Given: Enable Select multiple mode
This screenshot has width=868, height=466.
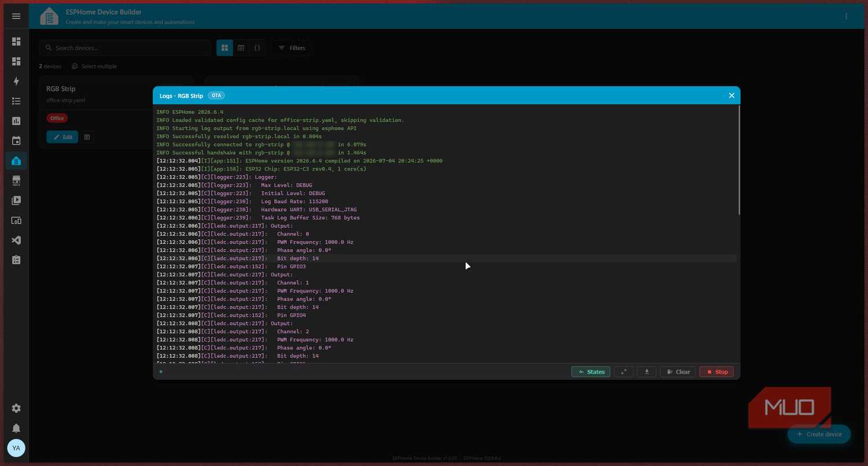Looking at the screenshot, I should click(x=94, y=66).
